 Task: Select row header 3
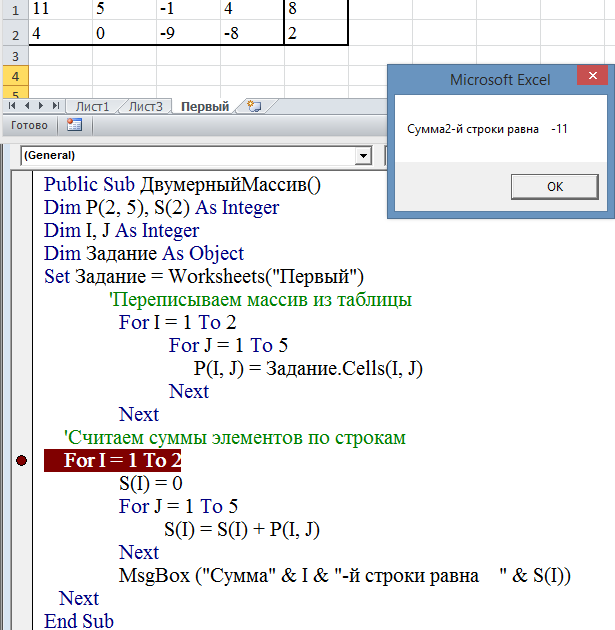click(15, 56)
